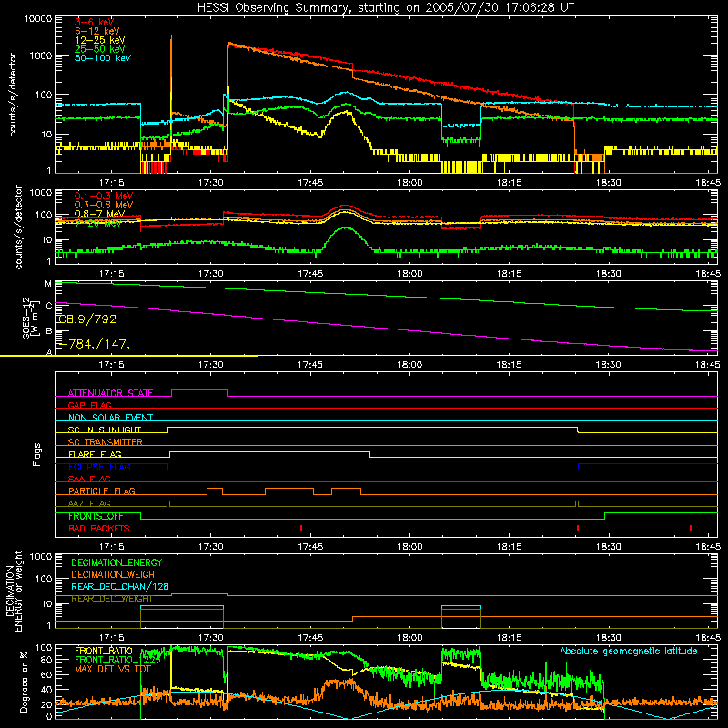728x728 pixels.
Task: Click the Absolute geomagnetic latitude label
Action: tap(629, 652)
